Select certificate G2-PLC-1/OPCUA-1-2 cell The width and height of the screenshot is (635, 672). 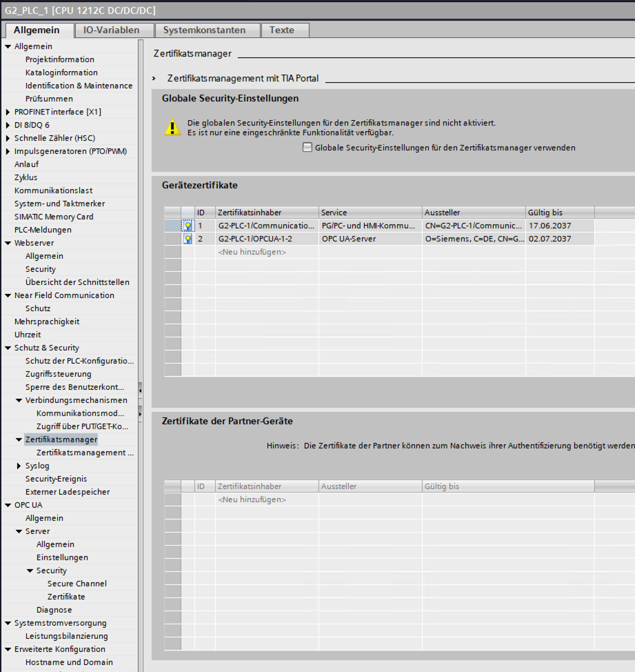pyautogui.click(x=267, y=239)
